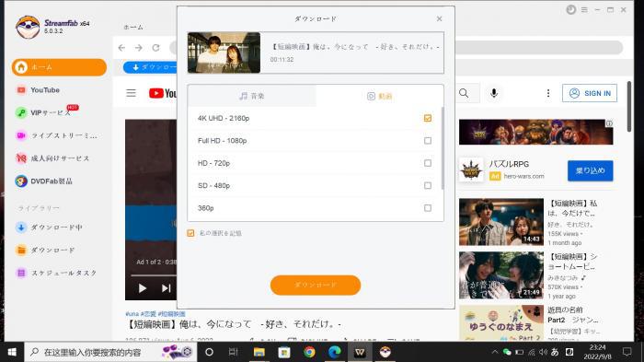
Task: Open Task View on the taskbar
Action: pyautogui.click(x=234, y=352)
